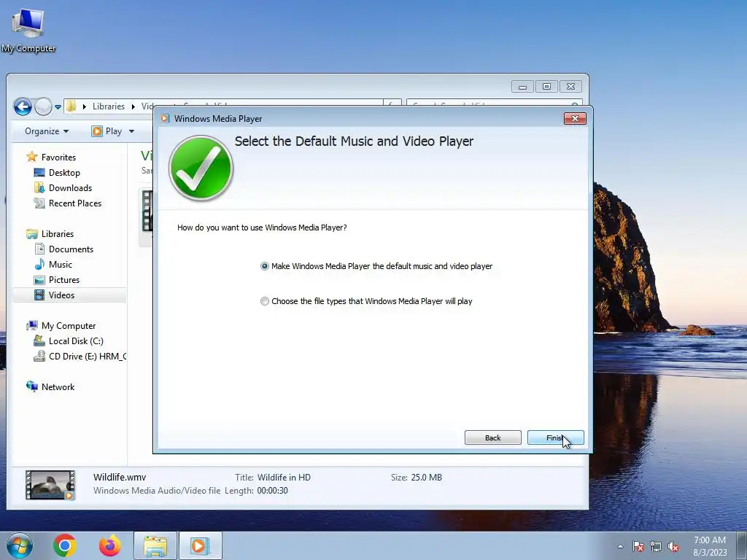Click Length value 00:00:30

coord(273,491)
